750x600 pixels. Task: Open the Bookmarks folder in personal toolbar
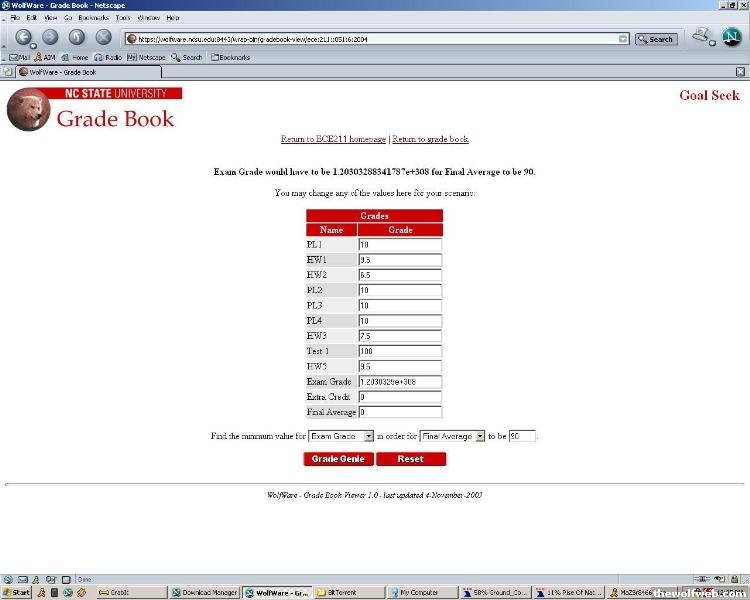[x=230, y=57]
